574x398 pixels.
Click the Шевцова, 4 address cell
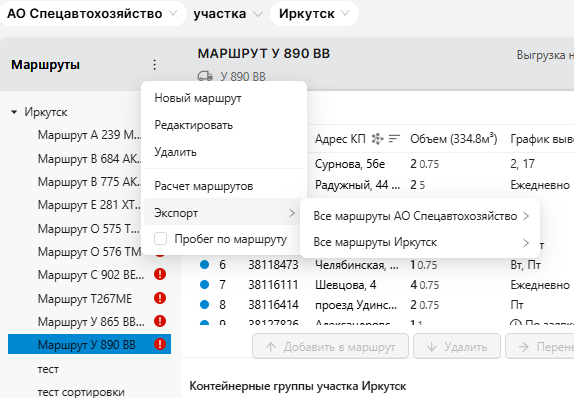(346, 284)
